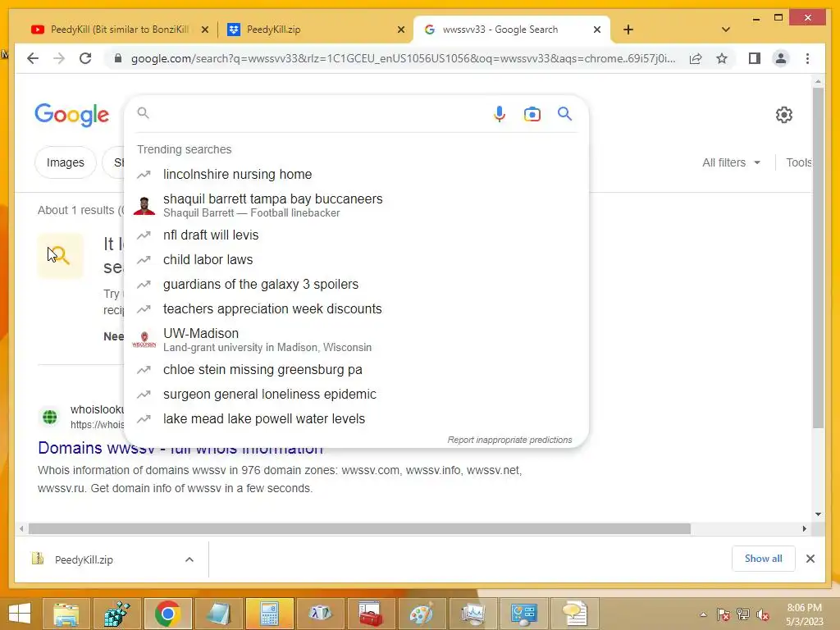The width and height of the screenshot is (840, 630).
Task: Close the Google Search tab
Action: click(x=597, y=30)
